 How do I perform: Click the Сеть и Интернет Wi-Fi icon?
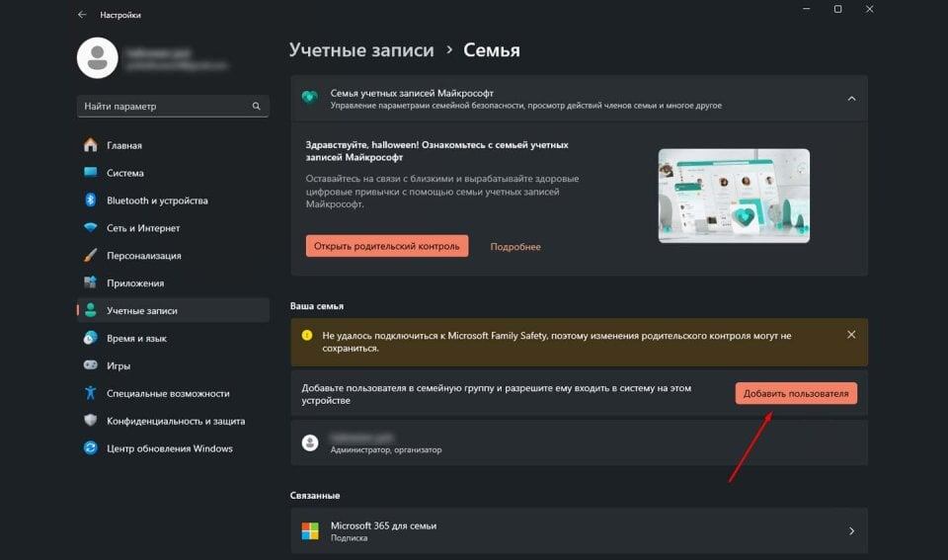[91, 228]
